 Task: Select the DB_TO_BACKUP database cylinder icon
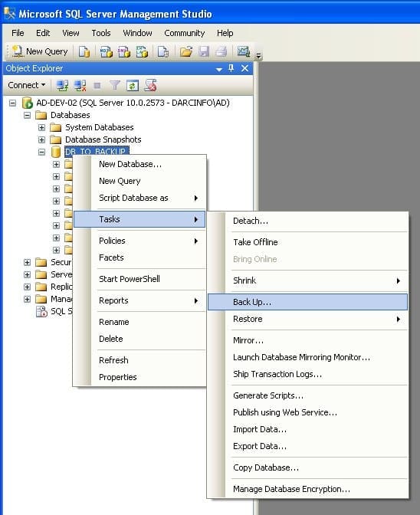click(56, 152)
